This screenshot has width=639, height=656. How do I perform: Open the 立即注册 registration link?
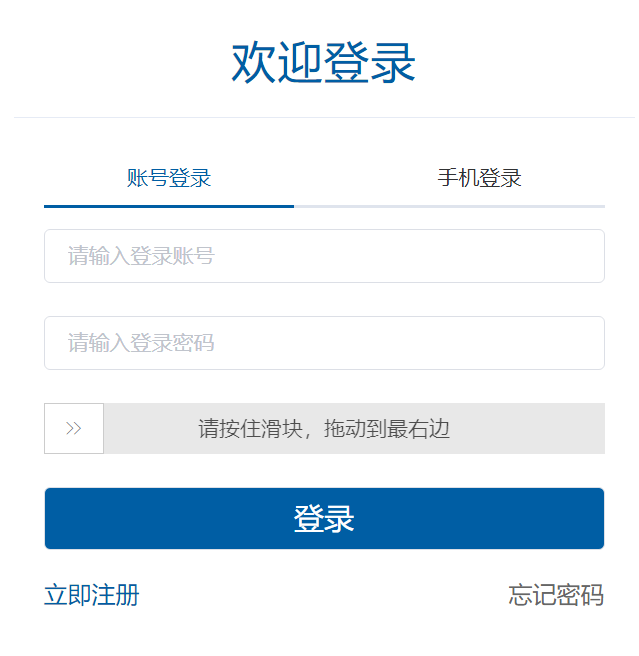(92, 596)
